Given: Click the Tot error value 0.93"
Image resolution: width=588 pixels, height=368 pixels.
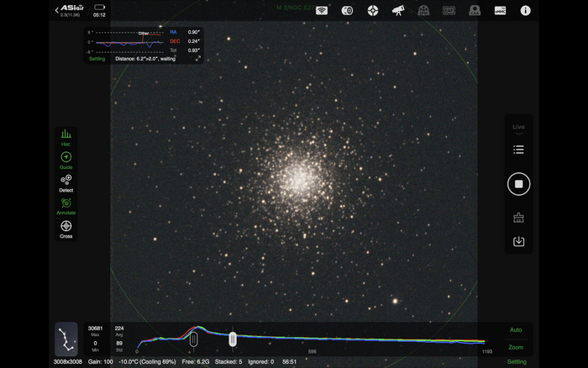Looking at the screenshot, I should [193, 50].
